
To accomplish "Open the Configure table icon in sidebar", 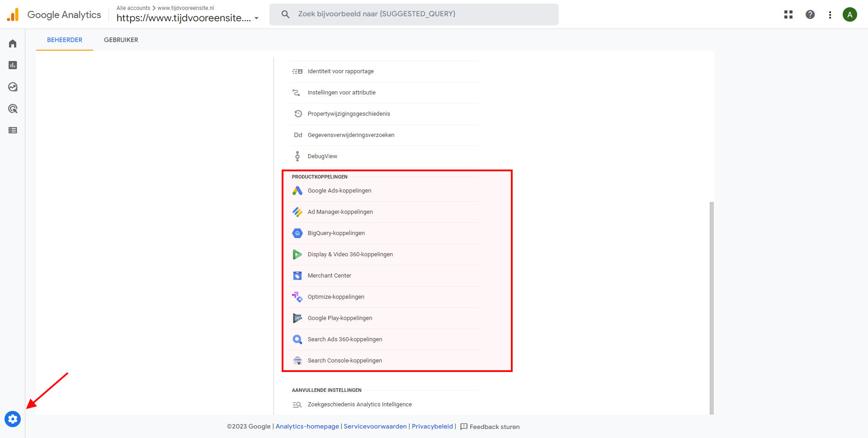I will [x=13, y=130].
